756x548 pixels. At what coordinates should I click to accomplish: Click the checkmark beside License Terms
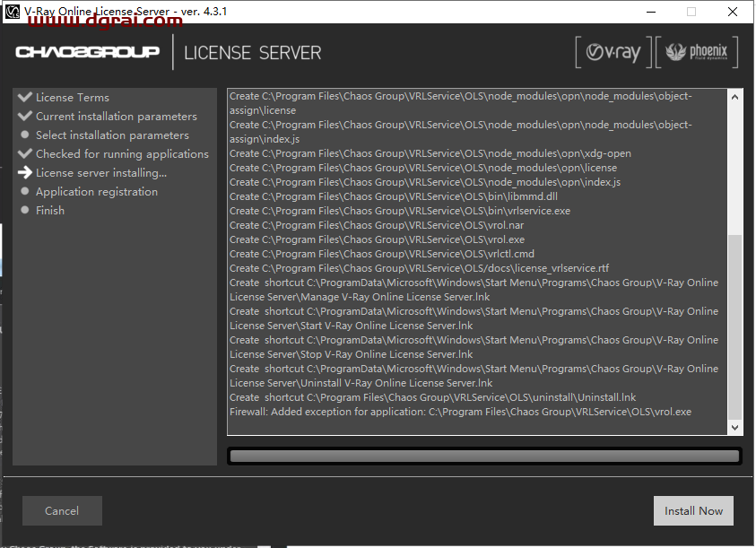pos(24,97)
